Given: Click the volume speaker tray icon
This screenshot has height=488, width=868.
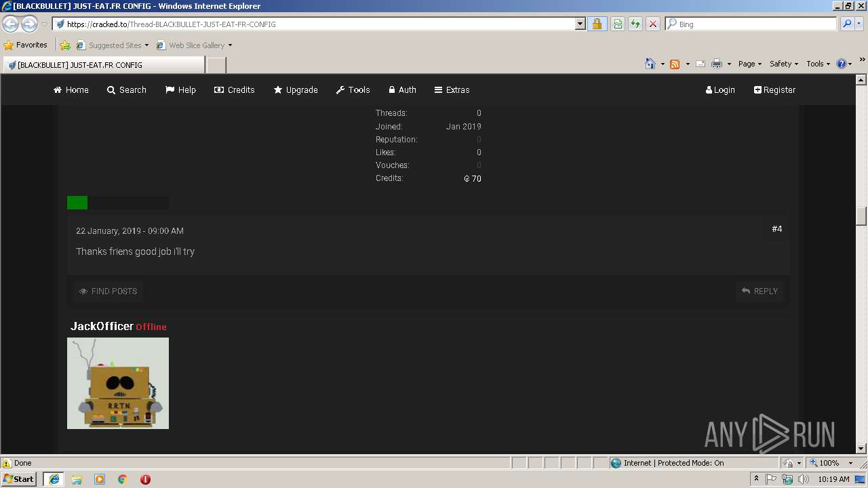Looking at the screenshot, I should (804, 479).
